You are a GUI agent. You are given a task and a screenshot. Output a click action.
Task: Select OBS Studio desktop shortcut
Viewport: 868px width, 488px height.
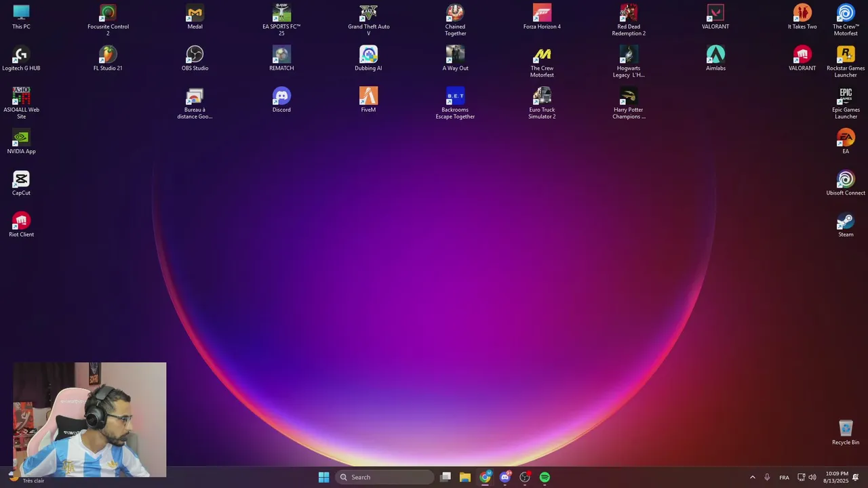tap(195, 58)
